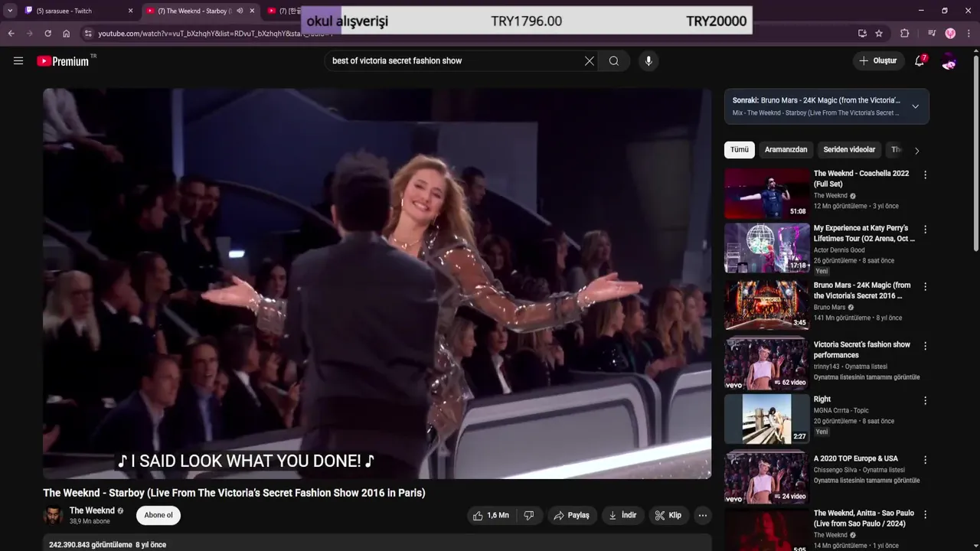Open options for Katy Perry's Lifetimes video

coord(925,230)
